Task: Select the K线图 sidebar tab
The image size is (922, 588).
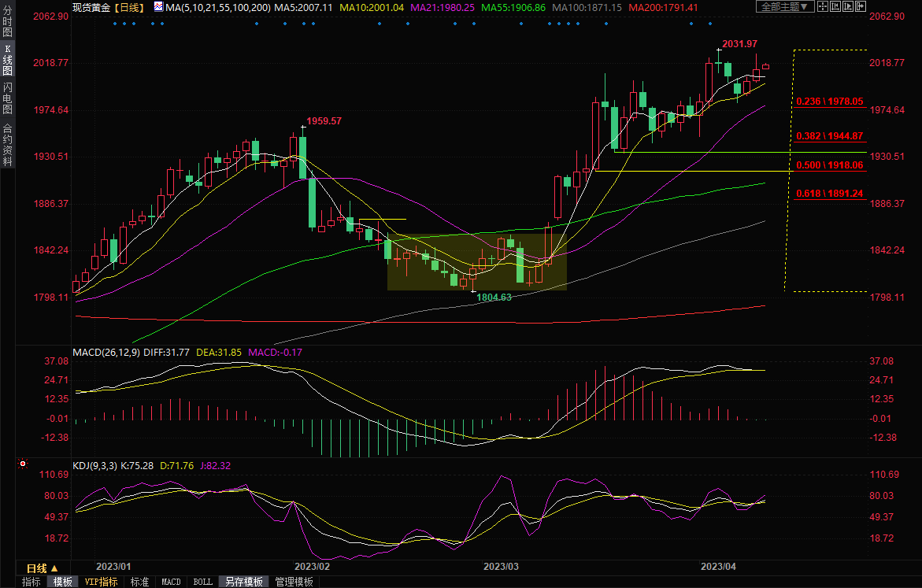Action: click(x=8, y=60)
